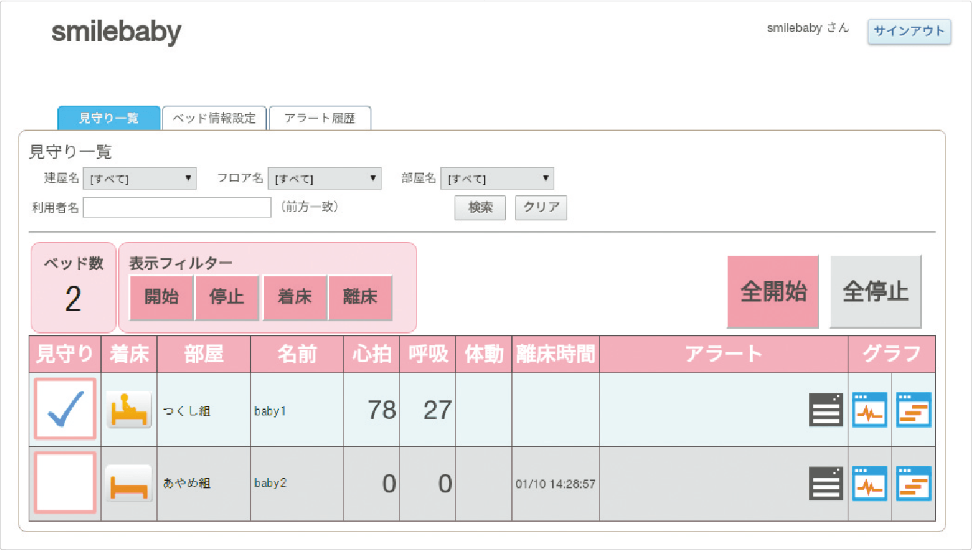The height and width of the screenshot is (560, 972).
Task: Click the in-bed status icon for baby1
Action: coord(129,410)
